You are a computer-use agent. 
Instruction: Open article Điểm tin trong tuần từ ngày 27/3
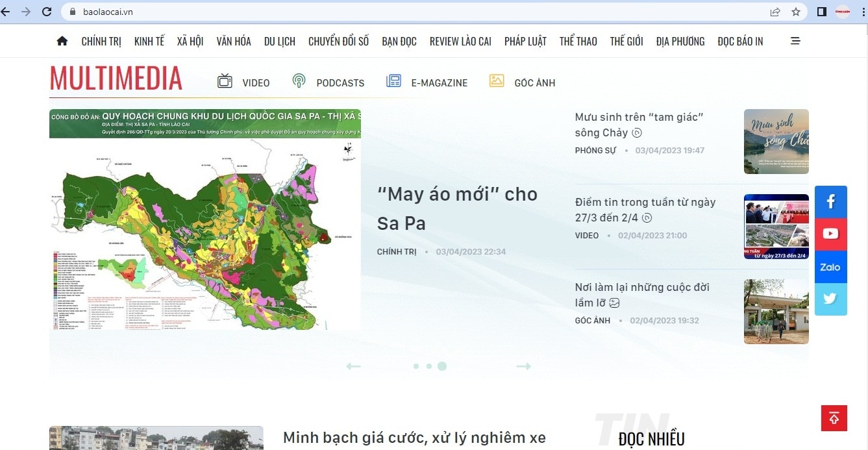pos(645,210)
